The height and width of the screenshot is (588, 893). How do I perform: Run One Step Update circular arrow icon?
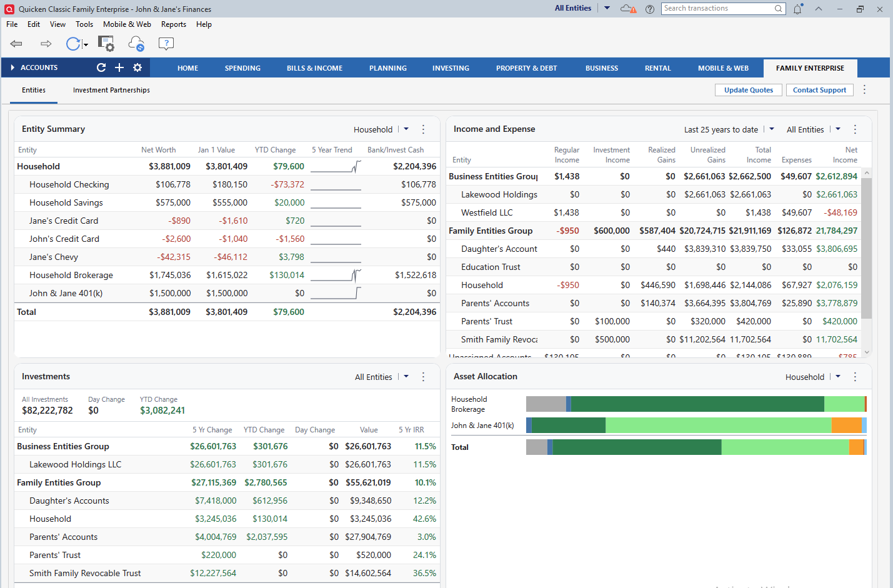pos(73,44)
